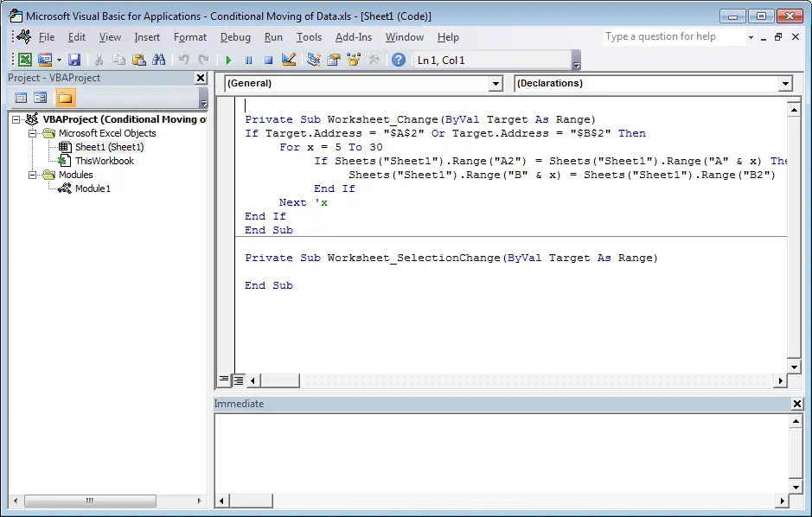
Task: Select Module1 in project tree
Action: [x=93, y=188]
